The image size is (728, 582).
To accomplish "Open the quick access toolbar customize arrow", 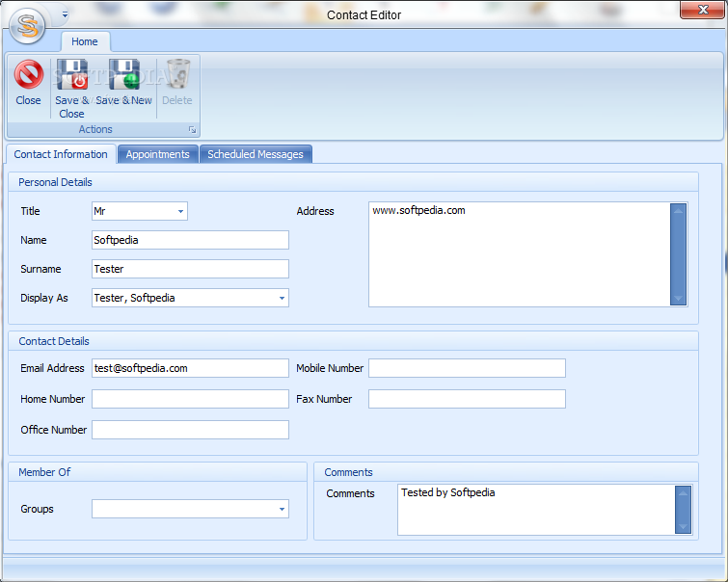I will [65, 14].
